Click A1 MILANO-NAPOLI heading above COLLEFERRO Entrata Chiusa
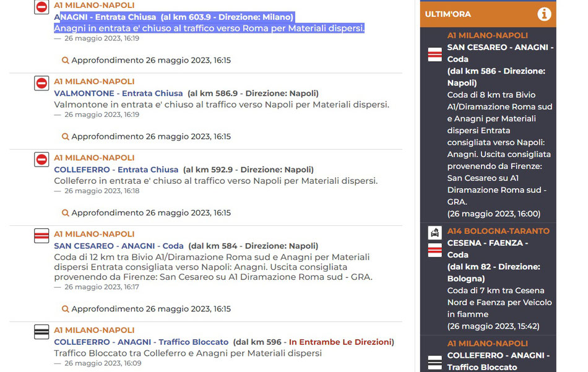The image size is (588, 372). (x=94, y=158)
